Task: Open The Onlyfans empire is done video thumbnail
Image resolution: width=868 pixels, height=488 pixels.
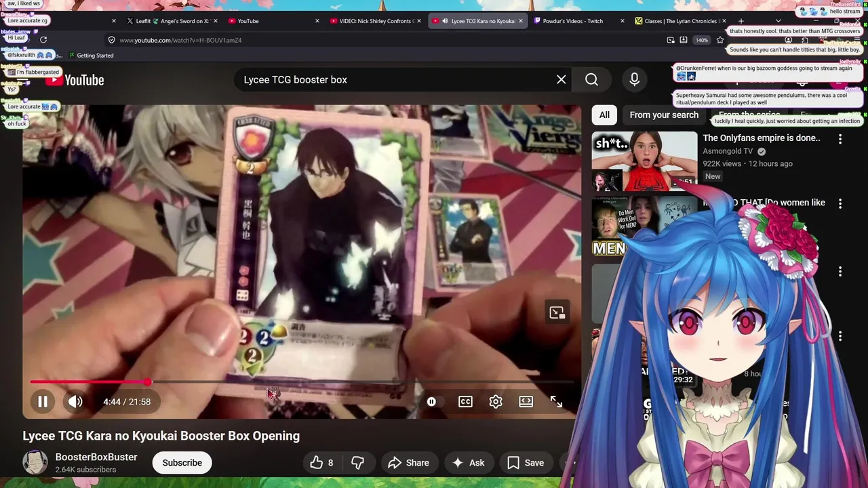Action: click(x=644, y=161)
